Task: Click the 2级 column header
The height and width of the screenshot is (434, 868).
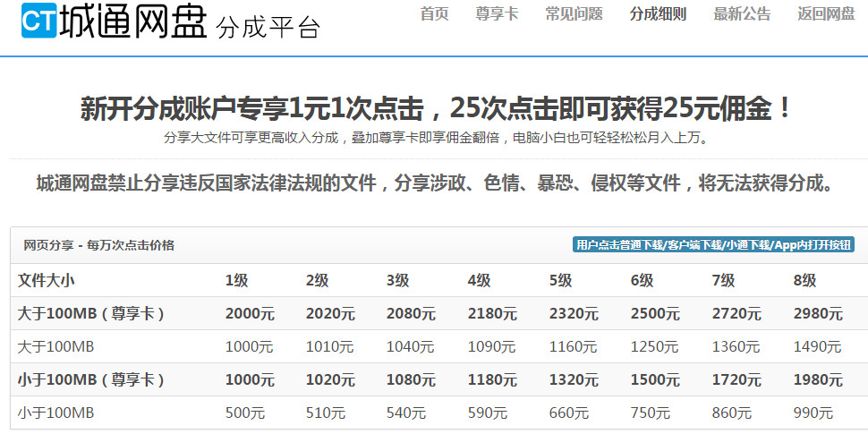Action: point(318,281)
